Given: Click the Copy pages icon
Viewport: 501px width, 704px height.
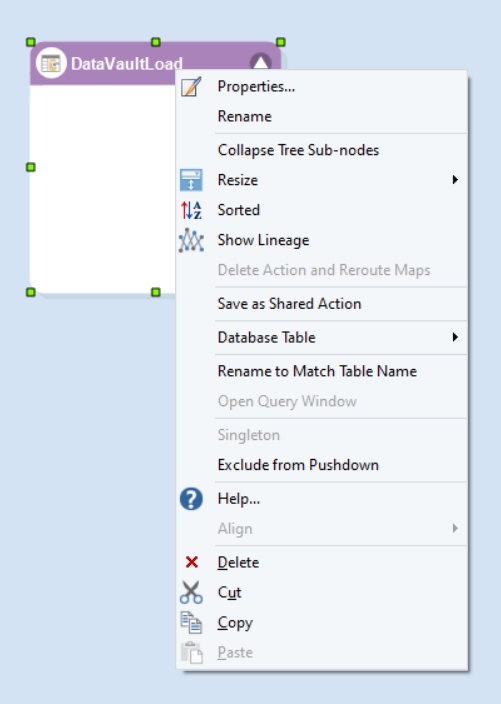Looking at the screenshot, I should coord(191,622).
